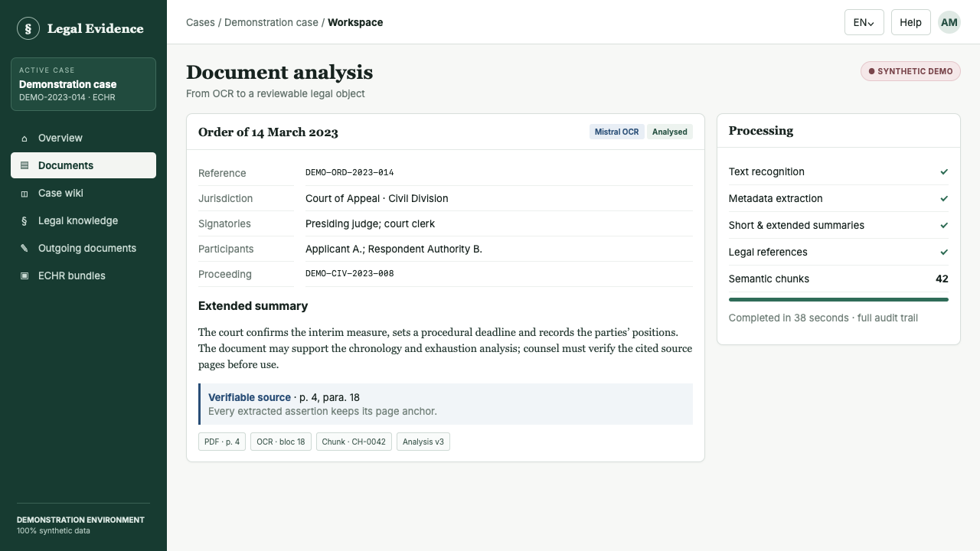Click the Help button
The height and width of the screenshot is (551, 980).
point(911,22)
